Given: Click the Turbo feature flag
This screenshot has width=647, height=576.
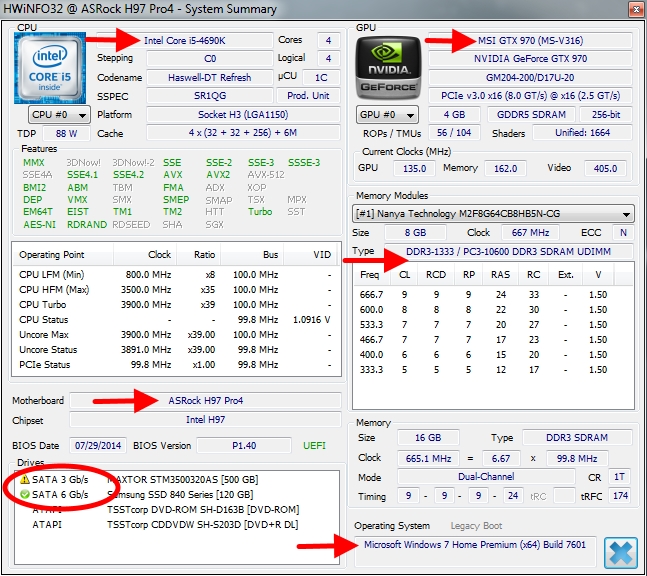Looking at the screenshot, I should (260, 212).
